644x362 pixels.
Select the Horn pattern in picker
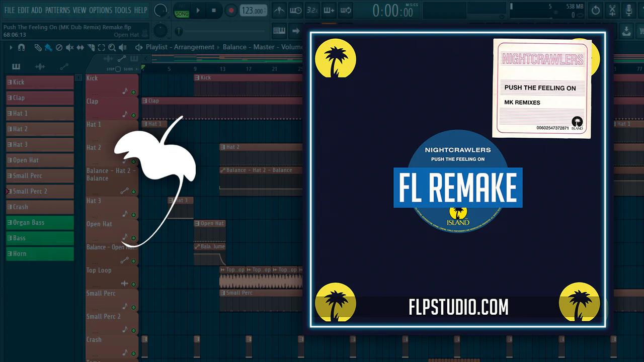point(40,254)
